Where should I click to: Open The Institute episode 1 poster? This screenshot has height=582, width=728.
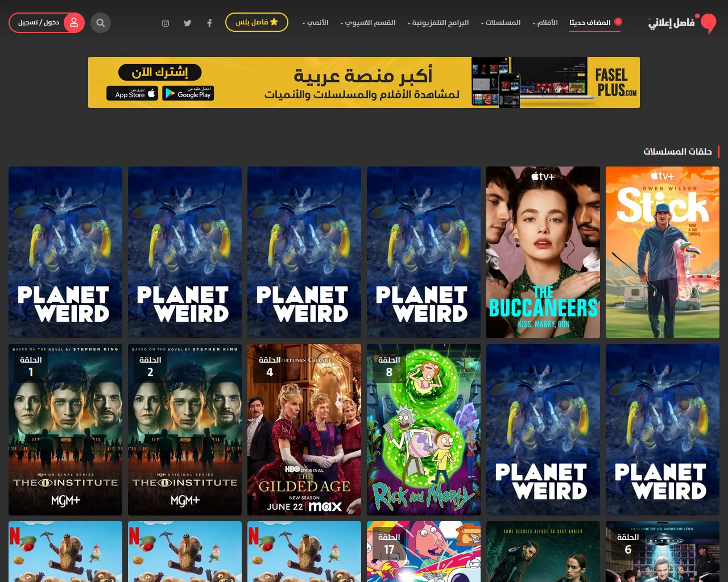(x=65, y=430)
